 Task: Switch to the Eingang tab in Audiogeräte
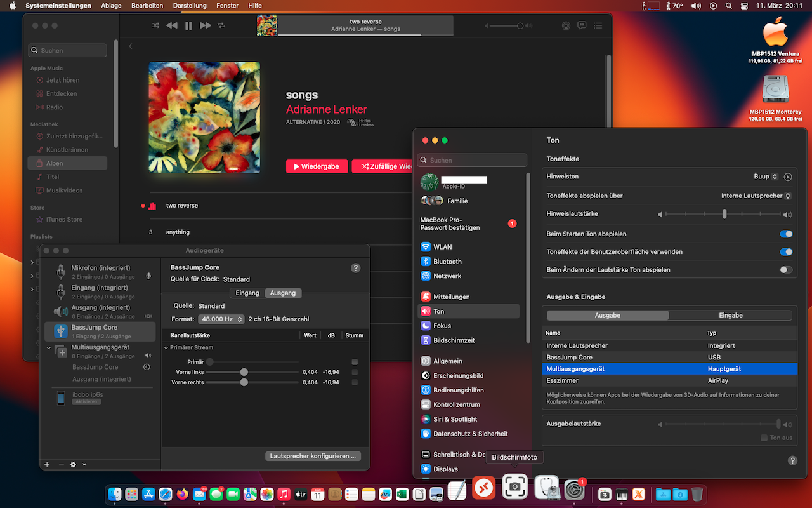point(247,293)
